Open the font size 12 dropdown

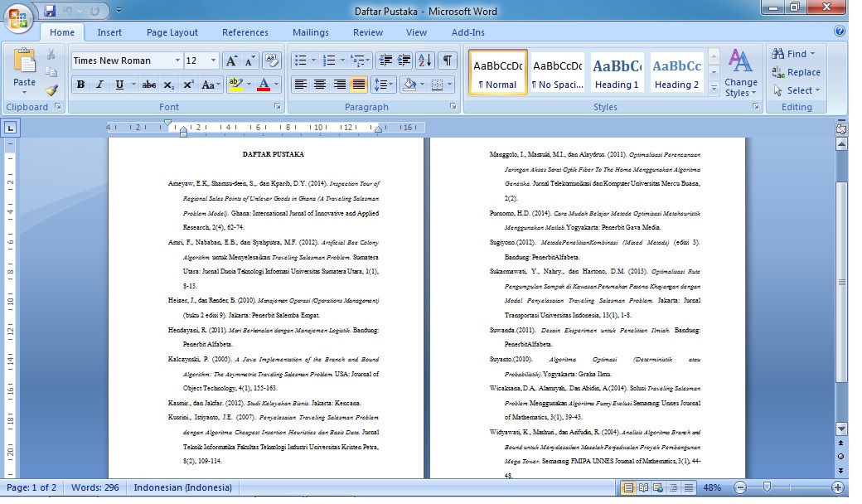point(213,61)
